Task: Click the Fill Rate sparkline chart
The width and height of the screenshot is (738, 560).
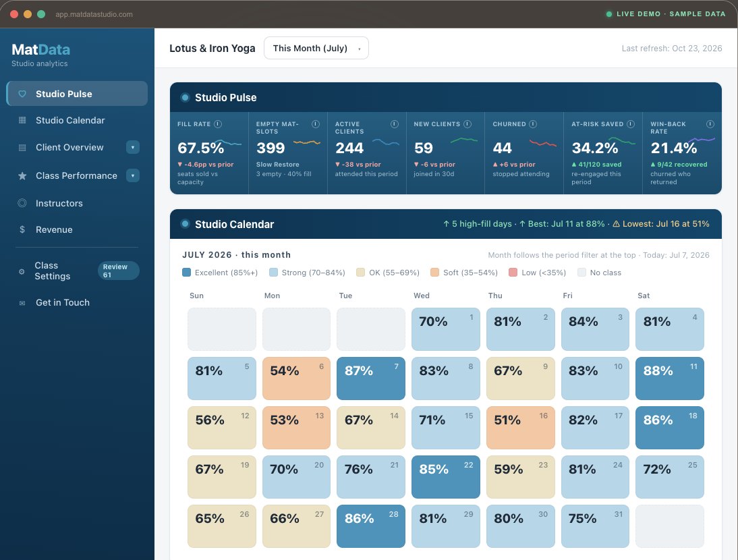Action: (x=228, y=142)
